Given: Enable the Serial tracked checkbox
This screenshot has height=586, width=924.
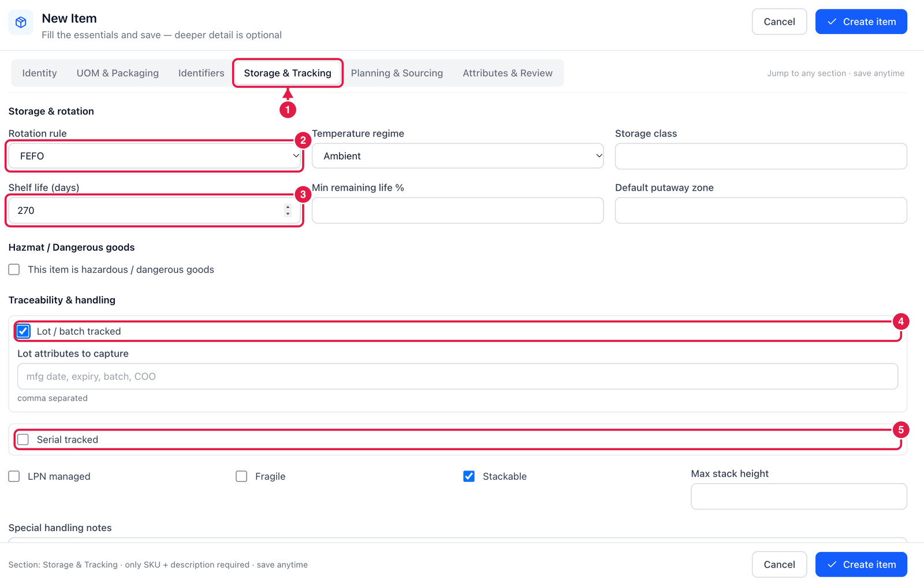Looking at the screenshot, I should coord(23,440).
